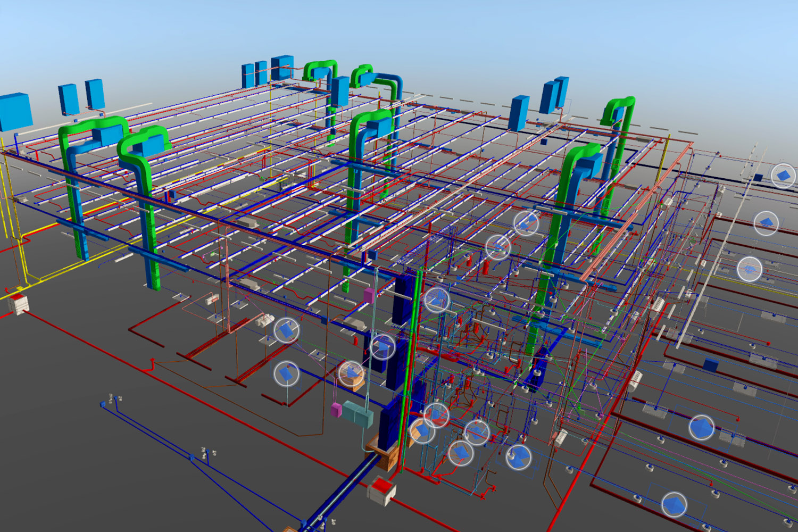Select the circled marker with a red pipe exiting below it

click(461, 453)
